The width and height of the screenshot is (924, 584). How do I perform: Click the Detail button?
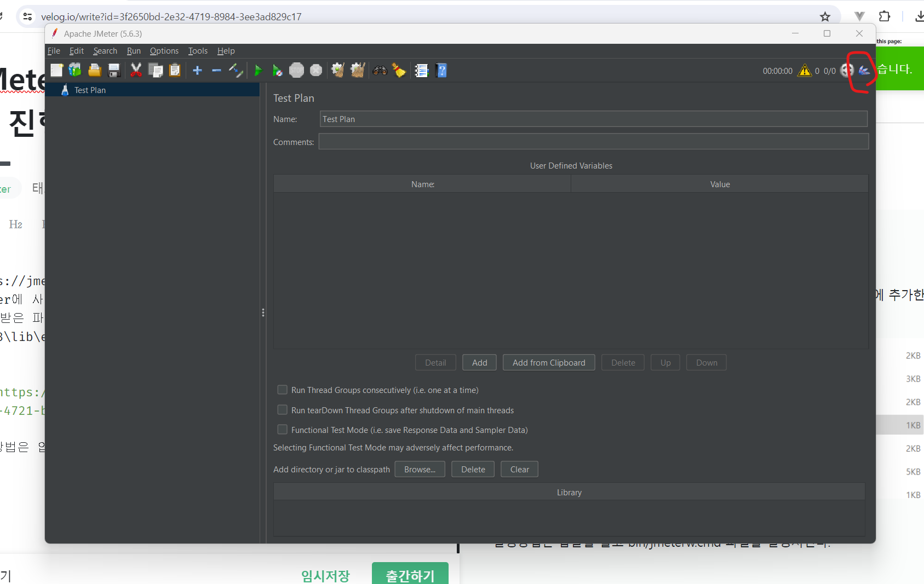pyautogui.click(x=435, y=362)
